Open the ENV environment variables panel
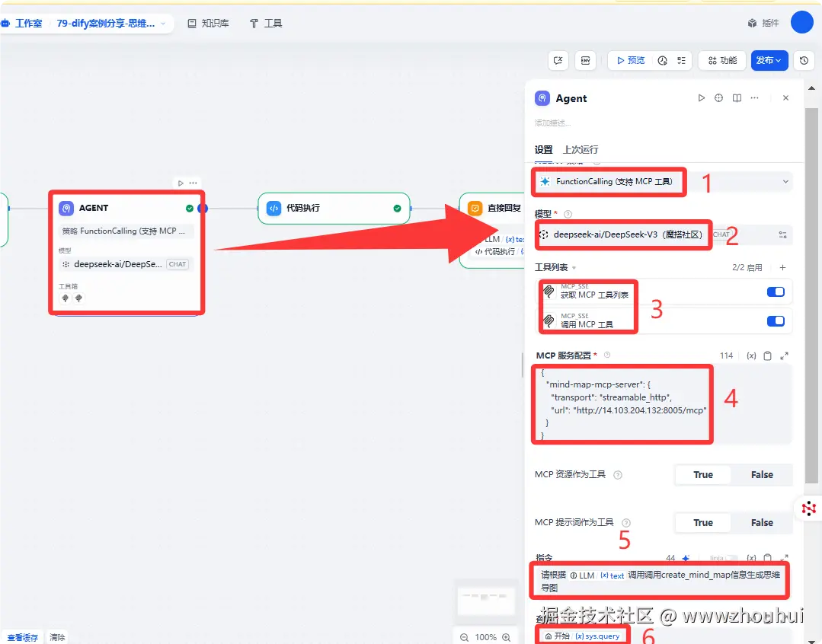The width and height of the screenshot is (822, 644). [586, 60]
